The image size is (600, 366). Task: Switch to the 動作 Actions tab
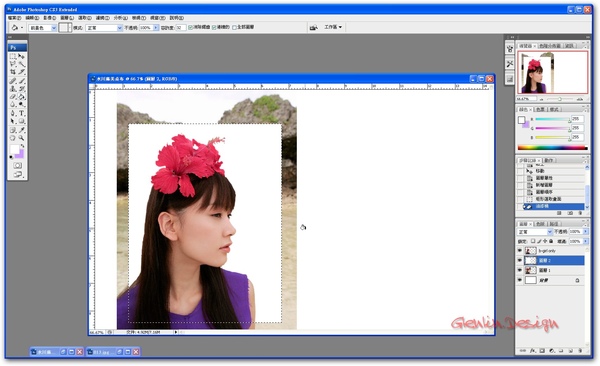tap(549, 160)
